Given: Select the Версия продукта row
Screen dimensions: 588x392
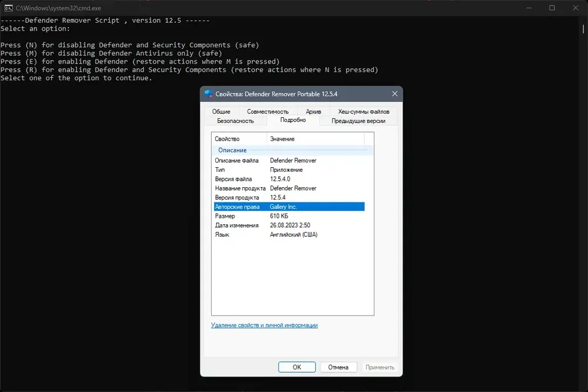Looking at the screenshot, I should pos(289,198).
